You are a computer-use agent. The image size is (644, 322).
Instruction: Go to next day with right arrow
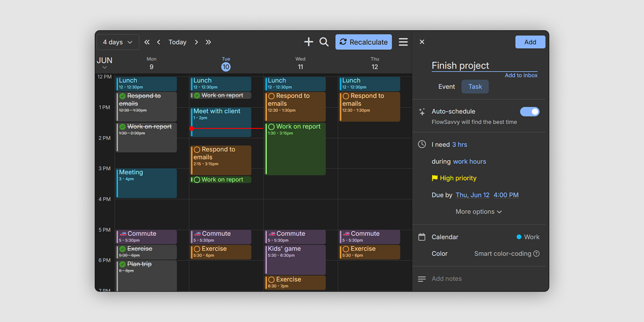pyautogui.click(x=196, y=42)
